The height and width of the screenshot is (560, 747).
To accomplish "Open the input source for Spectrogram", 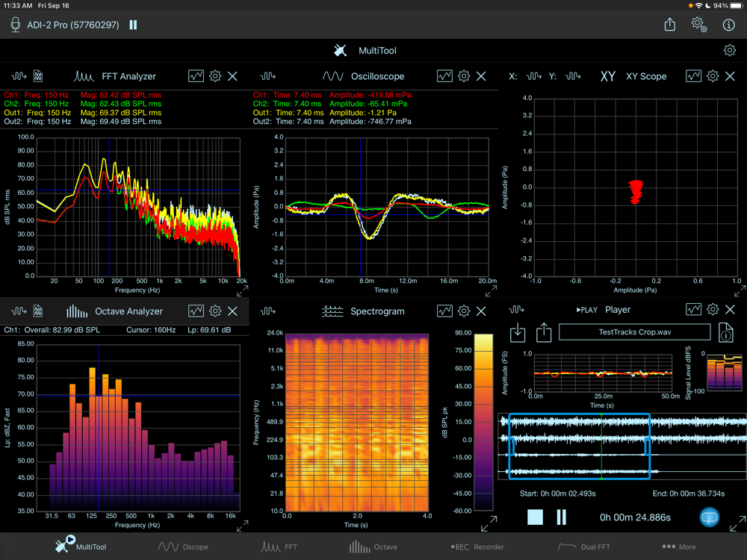I will tap(268, 311).
